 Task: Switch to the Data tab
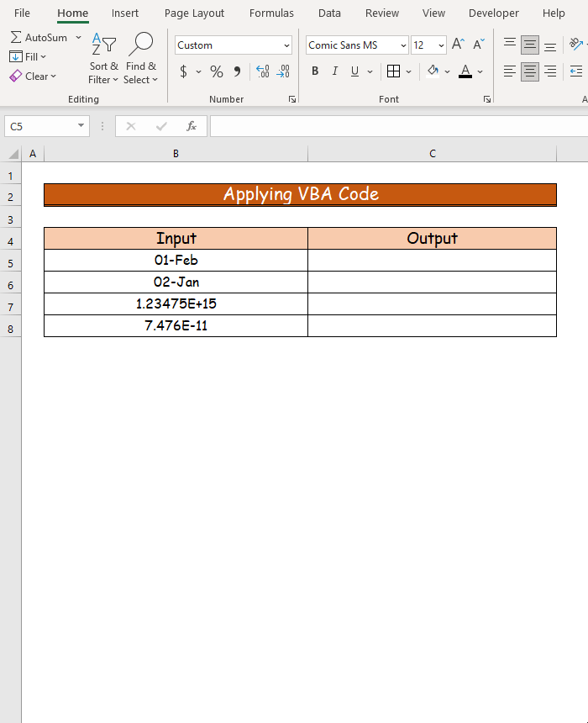point(329,13)
